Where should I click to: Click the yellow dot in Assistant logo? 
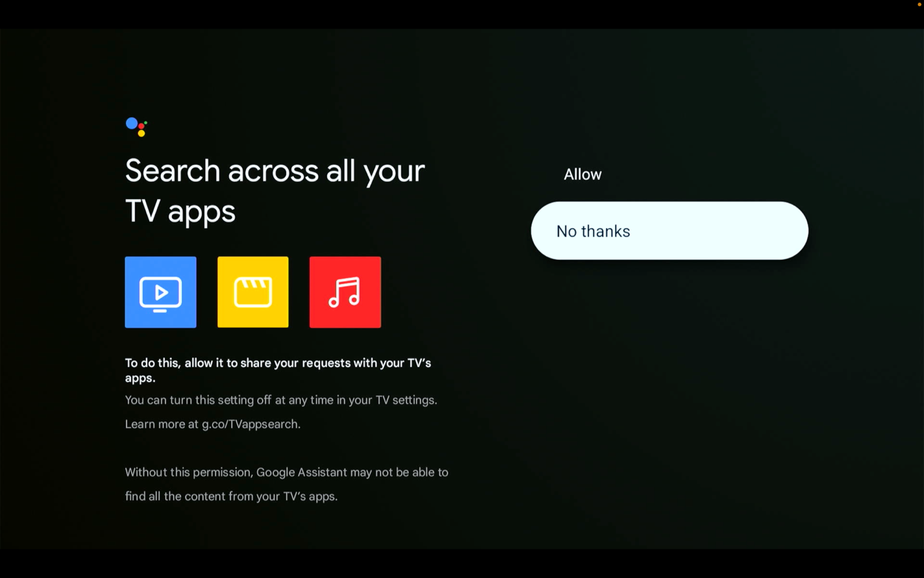(x=142, y=133)
